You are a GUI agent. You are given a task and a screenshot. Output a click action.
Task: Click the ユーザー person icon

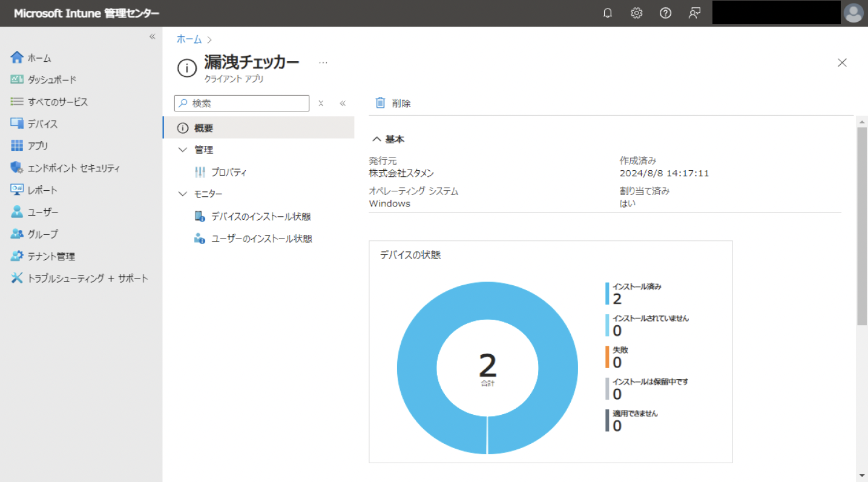click(17, 212)
